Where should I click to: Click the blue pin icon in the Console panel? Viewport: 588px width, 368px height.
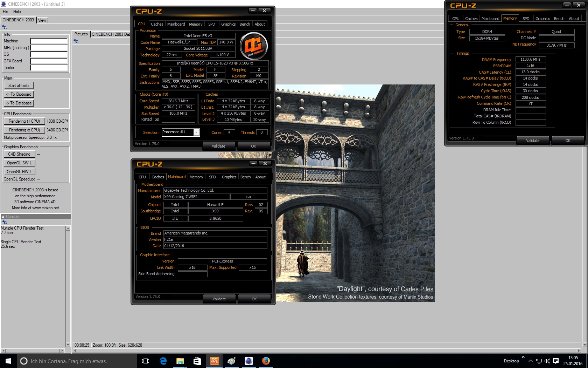click(x=4, y=222)
